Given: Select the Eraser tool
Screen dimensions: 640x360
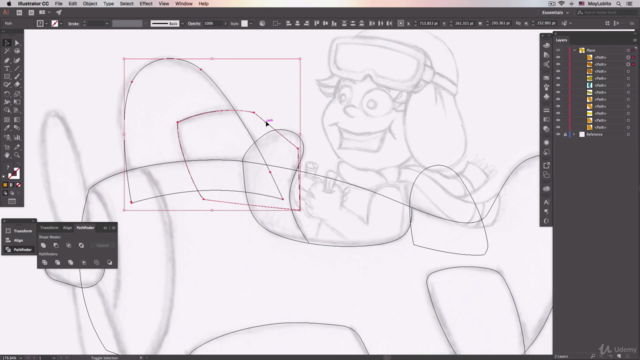Looking at the screenshot, I should (x=17, y=84).
